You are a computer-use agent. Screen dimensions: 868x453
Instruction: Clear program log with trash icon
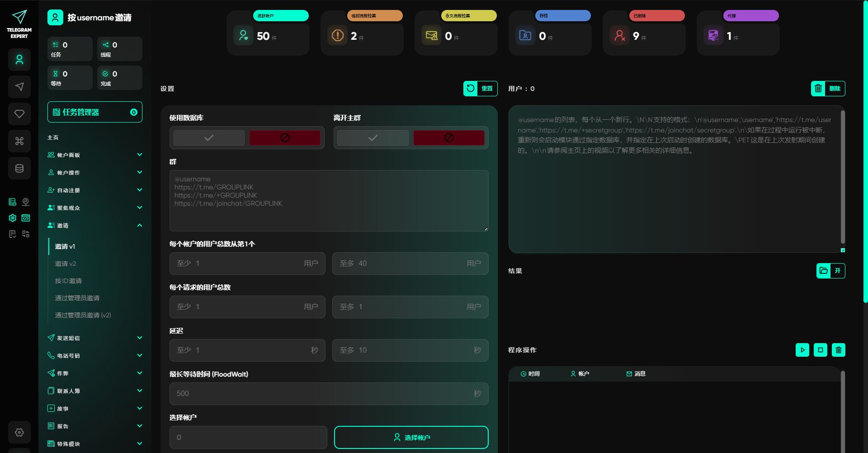click(x=839, y=350)
